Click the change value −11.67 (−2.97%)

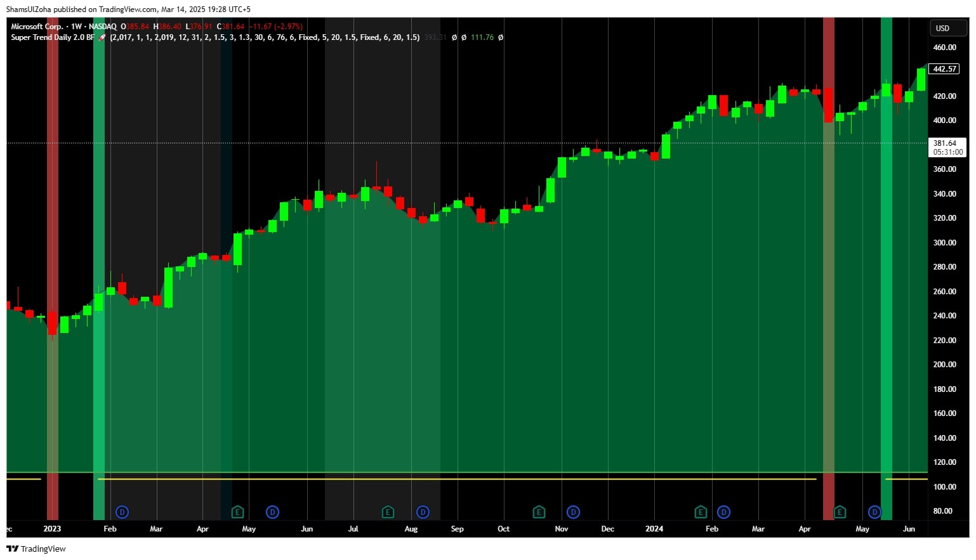tap(276, 27)
